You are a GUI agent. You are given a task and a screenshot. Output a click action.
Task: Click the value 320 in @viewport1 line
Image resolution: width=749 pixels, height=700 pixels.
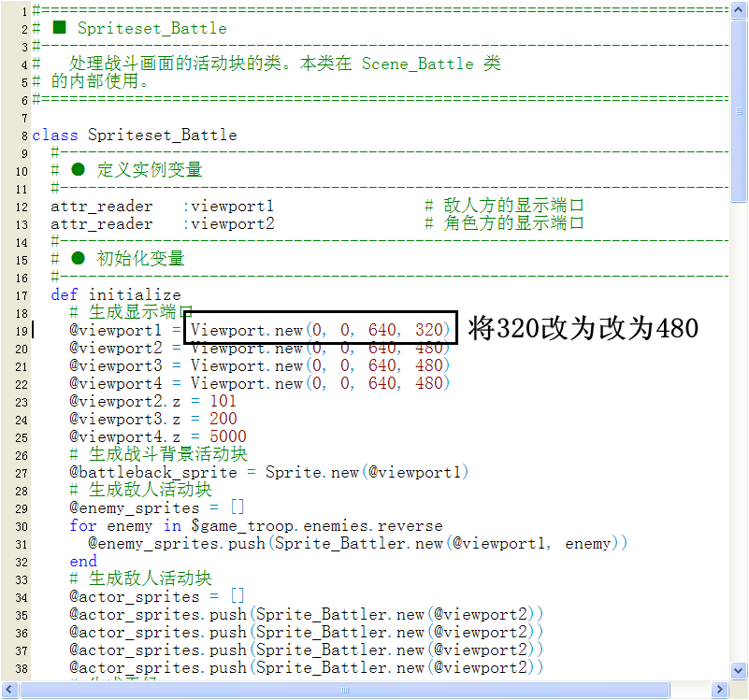pyautogui.click(x=429, y=330)
